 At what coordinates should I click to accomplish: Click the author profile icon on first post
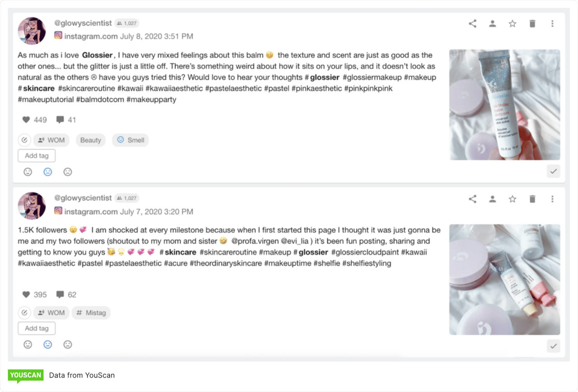pyautogui.click(x=493, y=24)
